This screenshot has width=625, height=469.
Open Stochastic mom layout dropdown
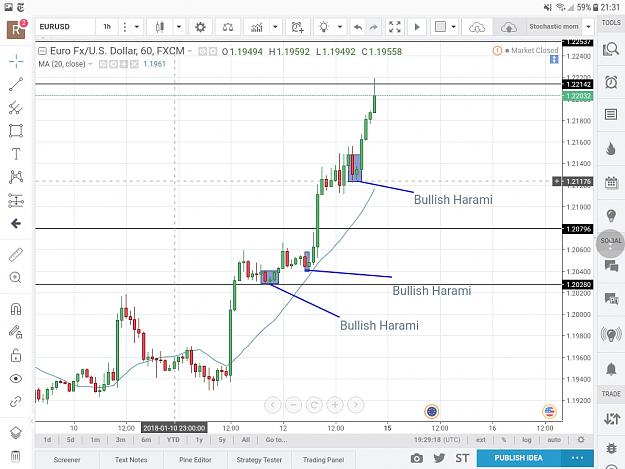click(588, 27)
